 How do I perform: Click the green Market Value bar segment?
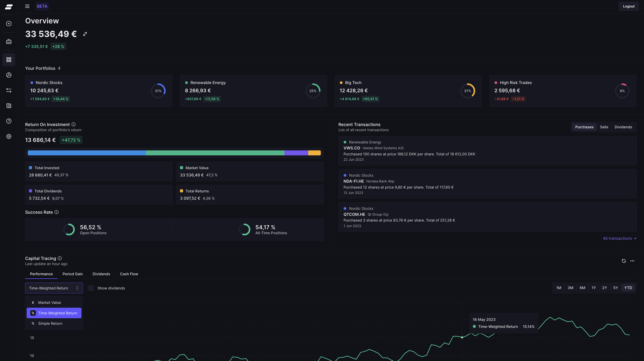(215, 153)
